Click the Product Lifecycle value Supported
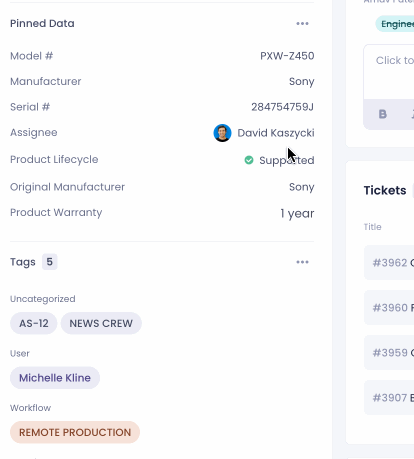This screenshot has height=459, width=414. tap(287, 160)
